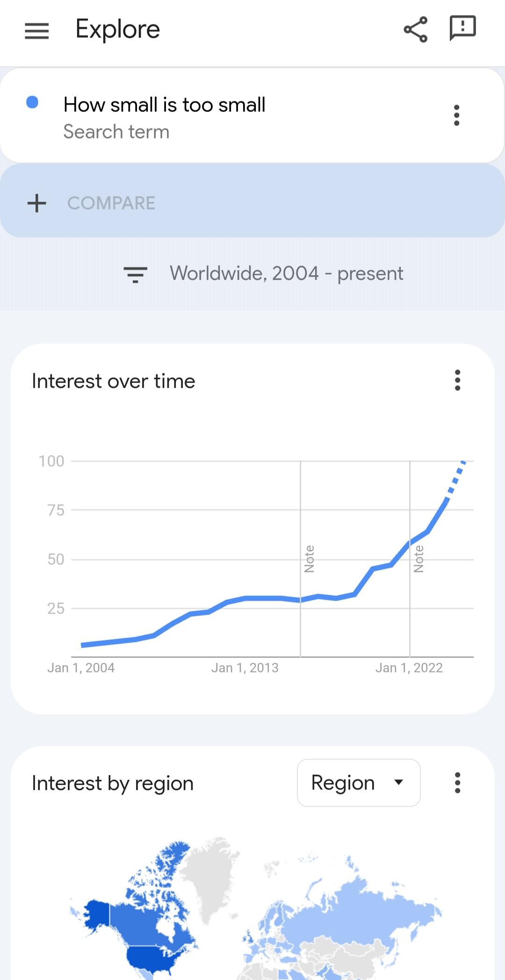Screen dimensions: 505x980
Task: Open search term options three-dot menu
Action: tap(457, 115)
